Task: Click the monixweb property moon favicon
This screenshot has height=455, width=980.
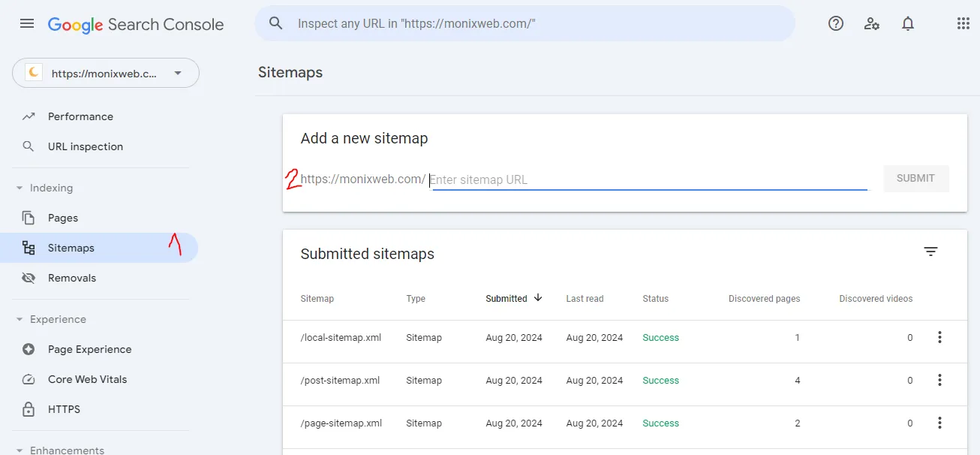Action: click(x=34, y=73)
